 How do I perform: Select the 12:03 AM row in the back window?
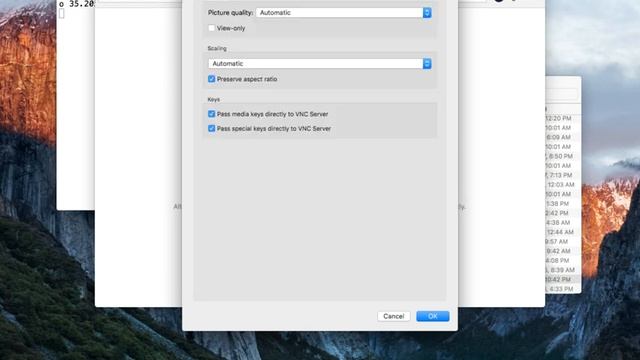point(563,184)
